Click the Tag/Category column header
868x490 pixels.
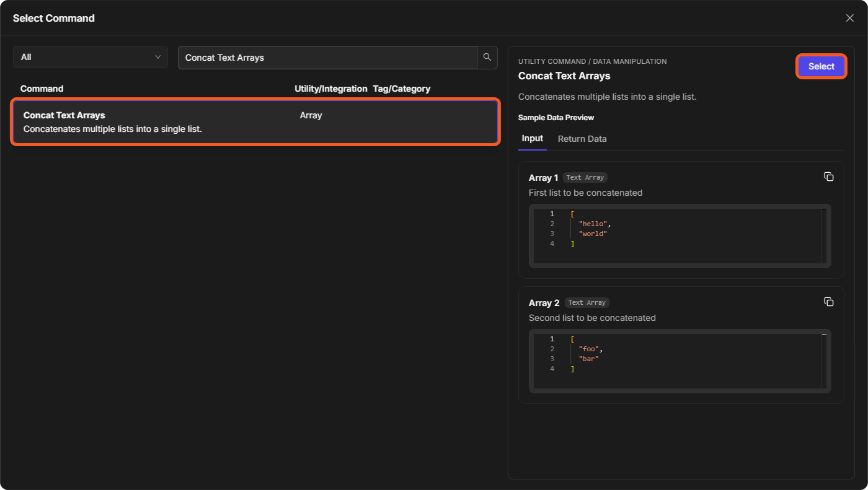(402, 89)
